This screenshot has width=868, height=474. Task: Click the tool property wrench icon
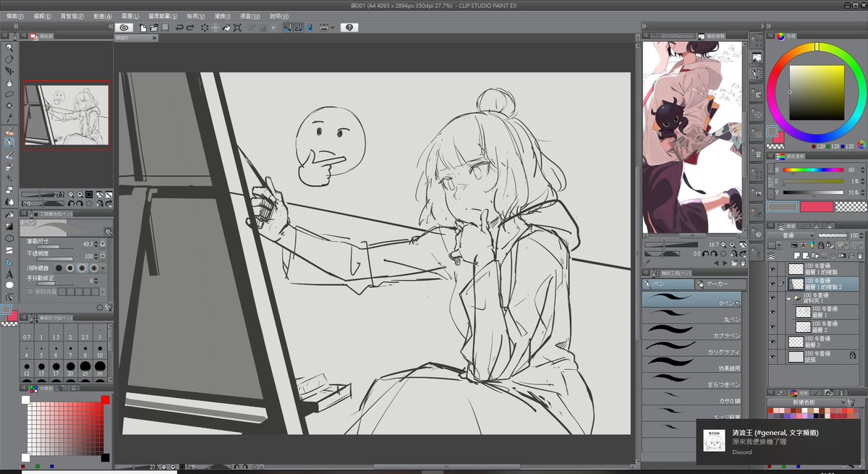point(109,306)
